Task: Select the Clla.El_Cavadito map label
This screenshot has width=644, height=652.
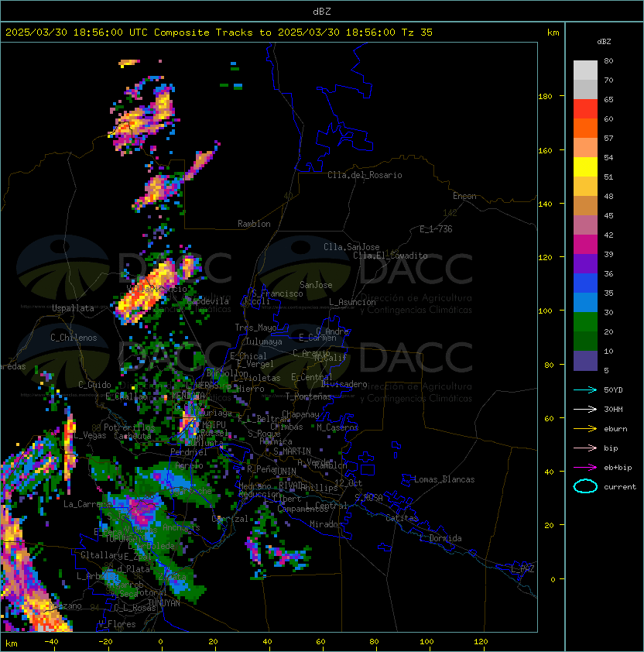Action: 390,256
